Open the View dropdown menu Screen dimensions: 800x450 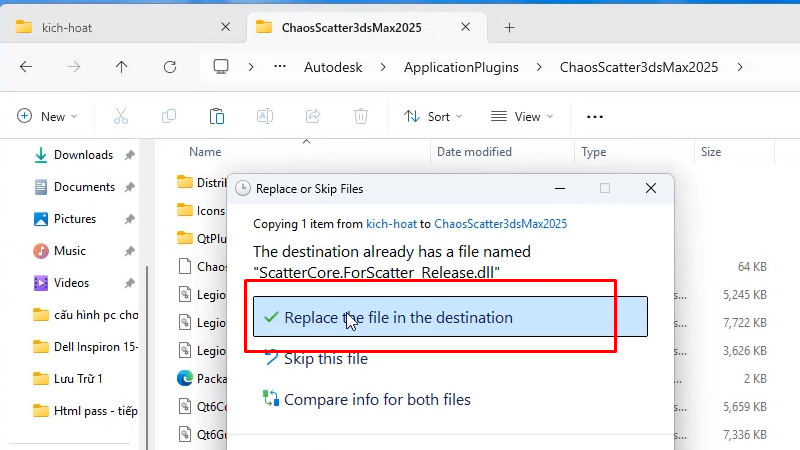[521, 116]
